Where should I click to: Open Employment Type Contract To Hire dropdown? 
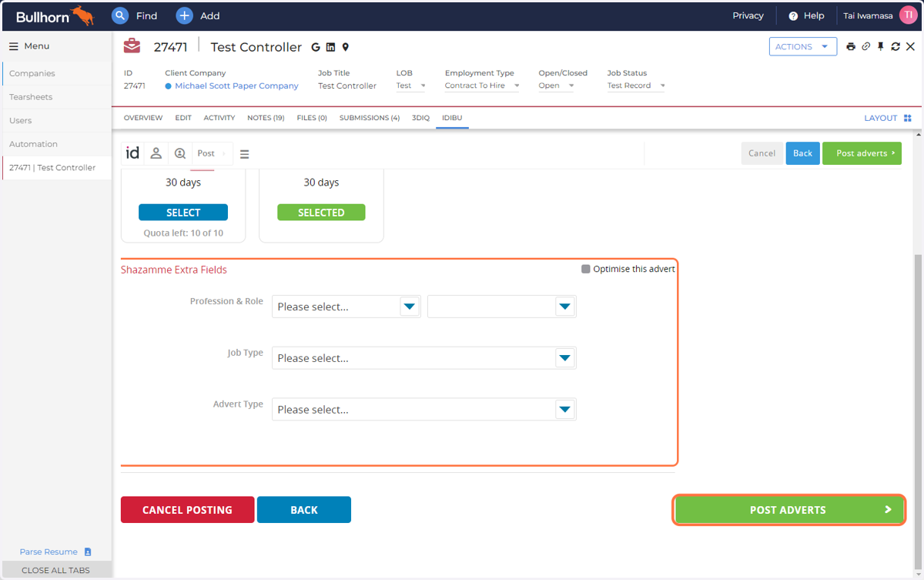click(x=482, y=85)
